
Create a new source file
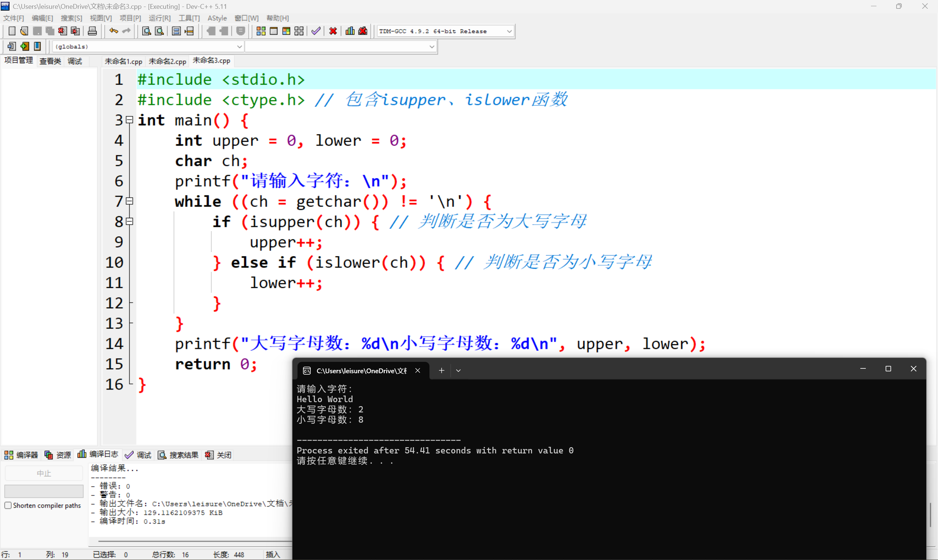pos(12,31)
